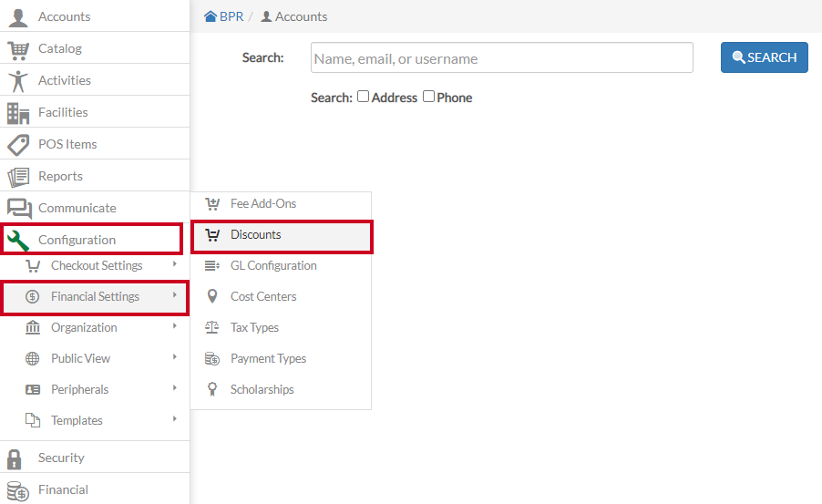The image size is (822, 504).
Task: Expand Checkout Settings submenu arrow
Action: point(175,264)
